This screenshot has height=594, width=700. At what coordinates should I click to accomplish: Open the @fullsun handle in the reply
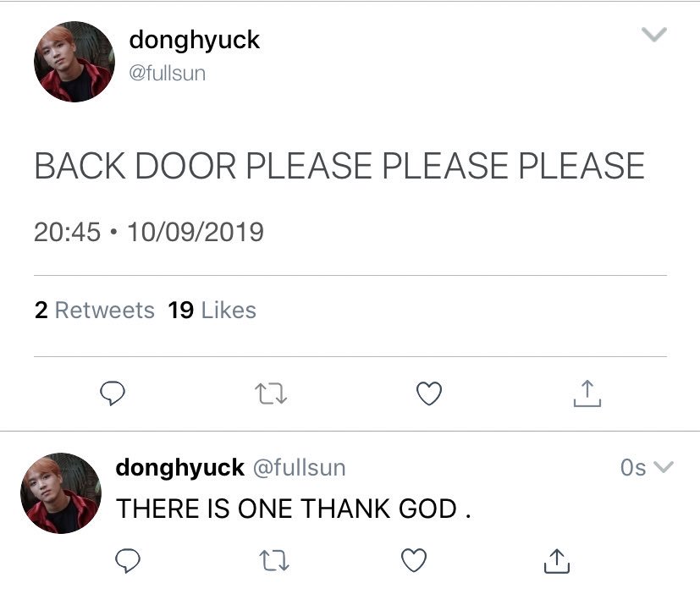[300, 468]
